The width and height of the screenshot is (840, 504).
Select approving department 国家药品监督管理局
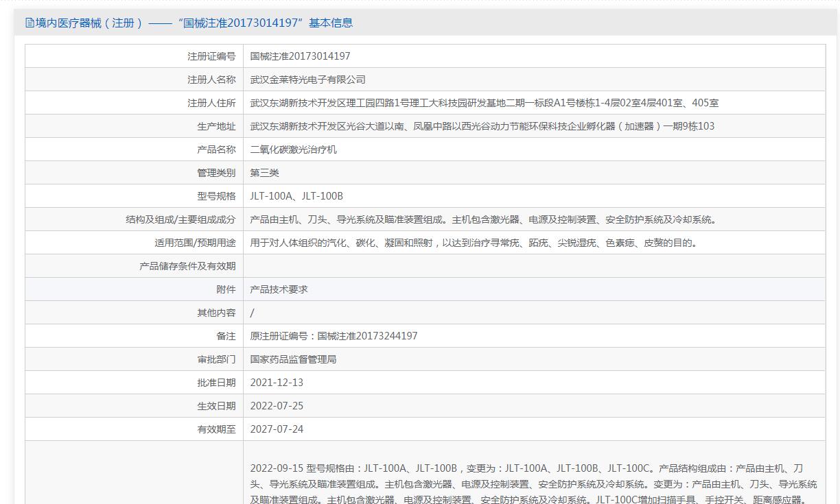click(x=293, y=359)
